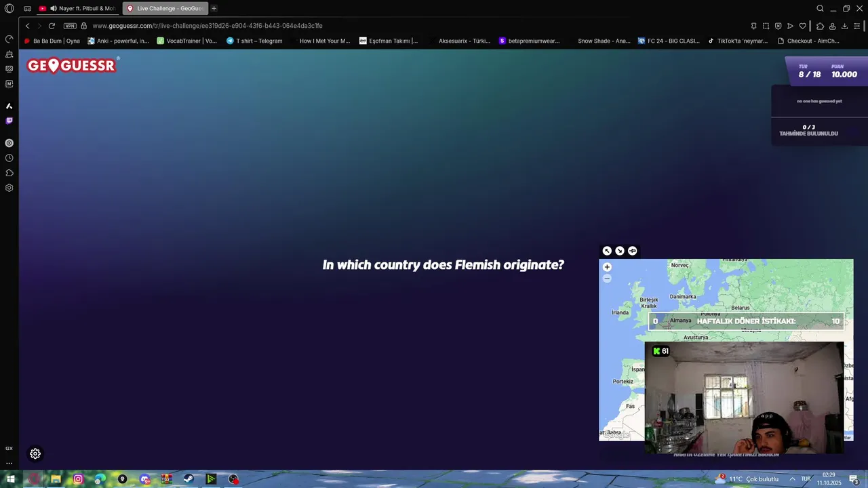
Task: Open the Checkout - AimCh... bookmark
Action: pyautogui.click(x=808, y=41)
